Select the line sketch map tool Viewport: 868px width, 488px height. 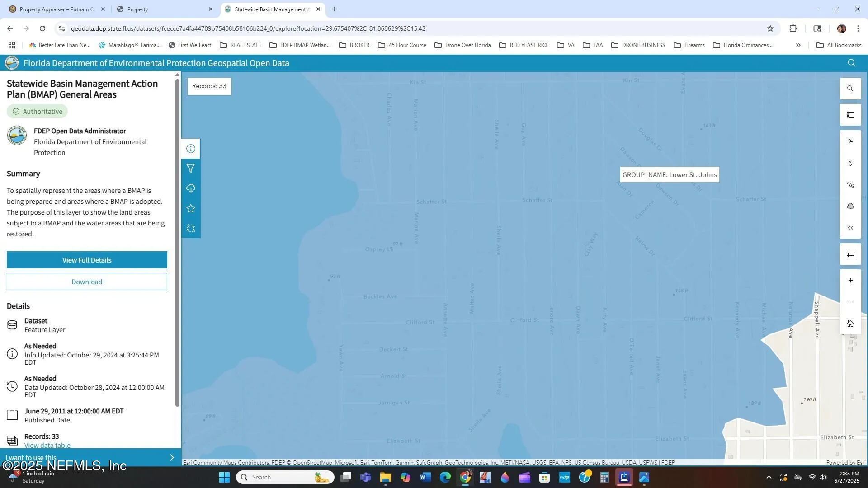tap(850, 184)
